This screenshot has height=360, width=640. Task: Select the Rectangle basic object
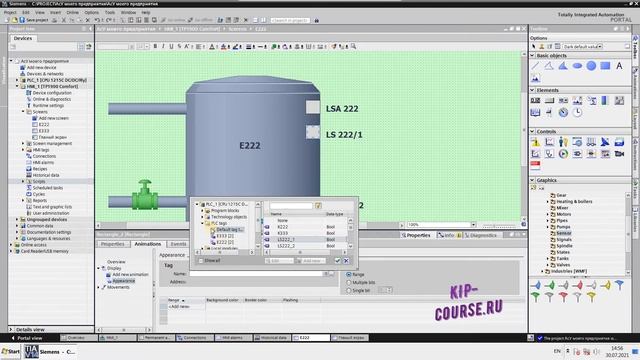[605, 66]
